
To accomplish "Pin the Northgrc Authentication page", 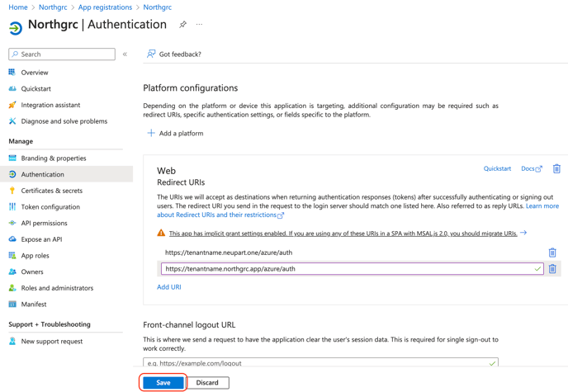I will tap(183, 25).
